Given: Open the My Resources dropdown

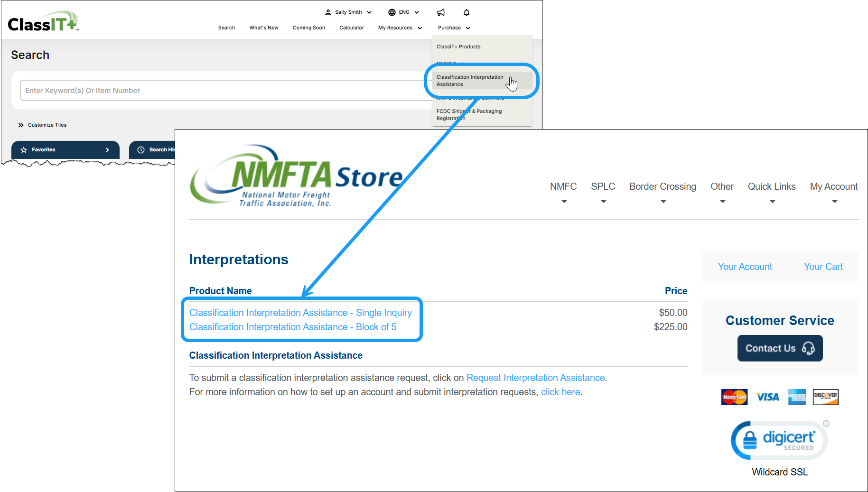Looking at the screenshot, I should pyautogui.click(x=399, y=28).
